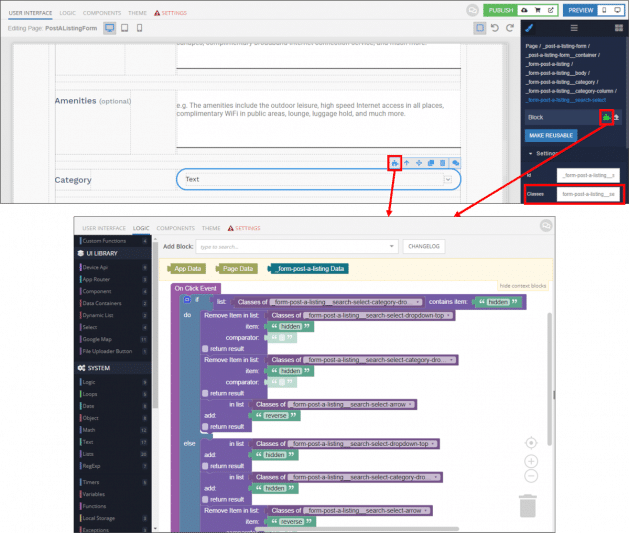Open SETTINGS tab in the upper editor window
The width and height of the screenshot is (629, 533).
170,13
